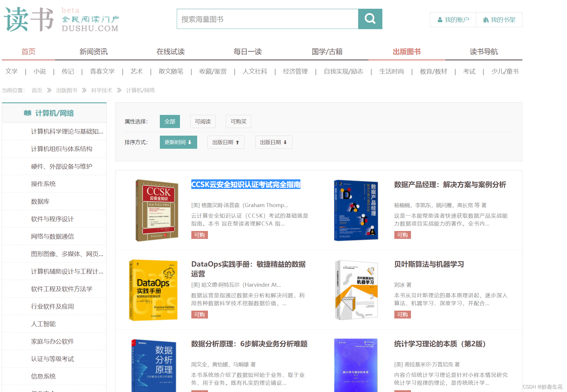
Task: Click the person icon beside 我的账户
Action: pyautogui.click(x=440, y=20)
